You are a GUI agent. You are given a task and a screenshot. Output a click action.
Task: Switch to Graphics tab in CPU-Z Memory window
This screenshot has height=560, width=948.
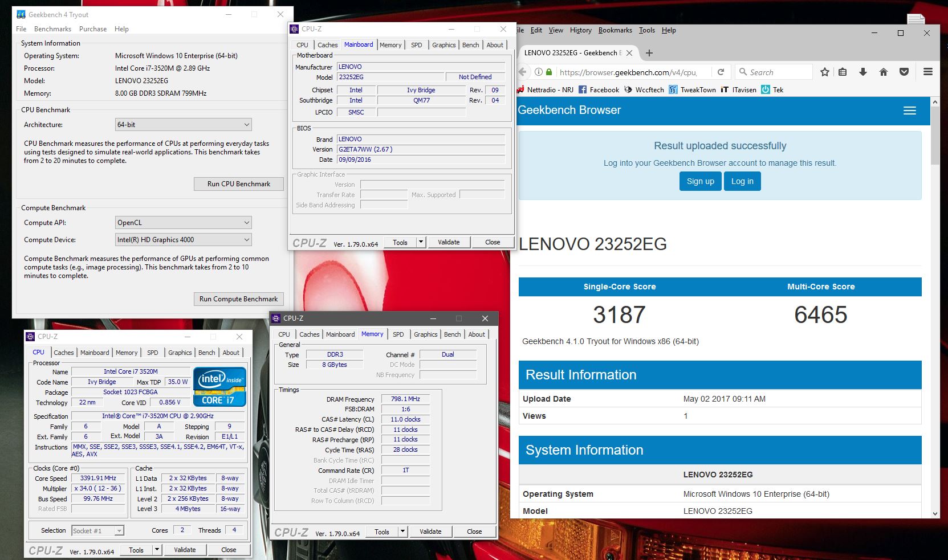click(x=426, y=334)
